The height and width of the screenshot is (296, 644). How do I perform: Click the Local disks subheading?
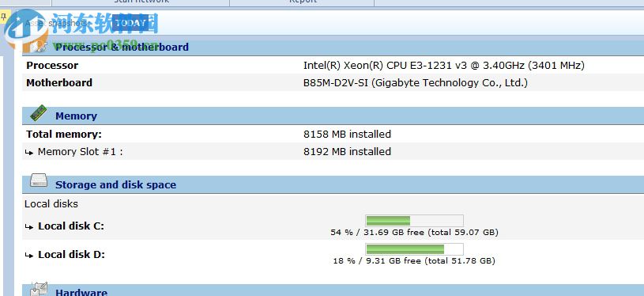pos(51,204)
